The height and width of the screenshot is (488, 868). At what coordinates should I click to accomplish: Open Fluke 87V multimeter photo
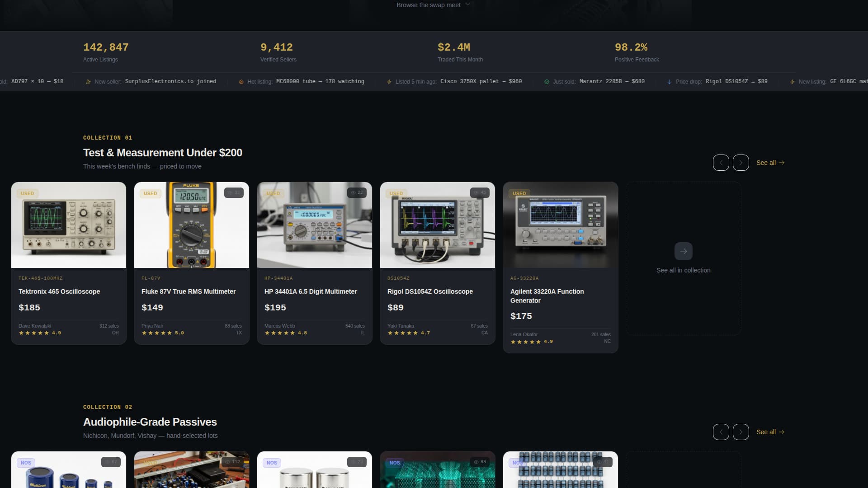click(x=192, y=225)
